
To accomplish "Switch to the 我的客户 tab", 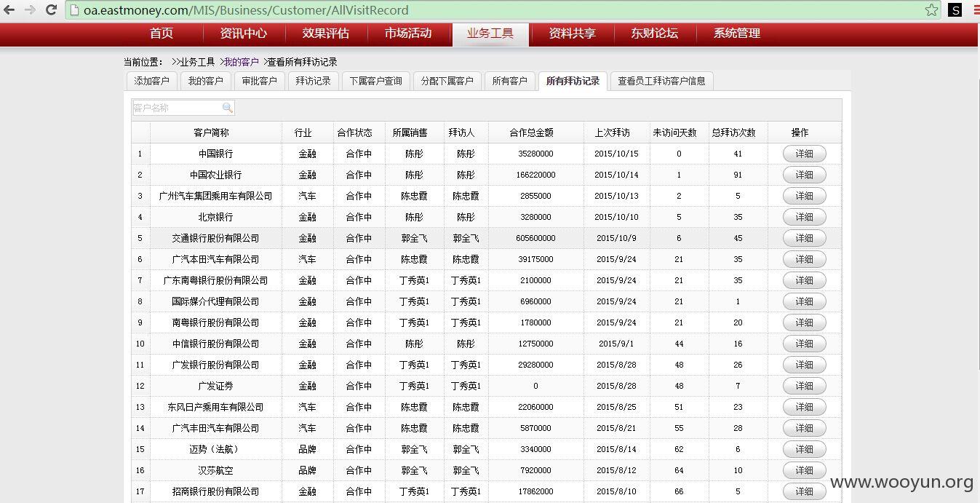I will click(x=205, y=81).
